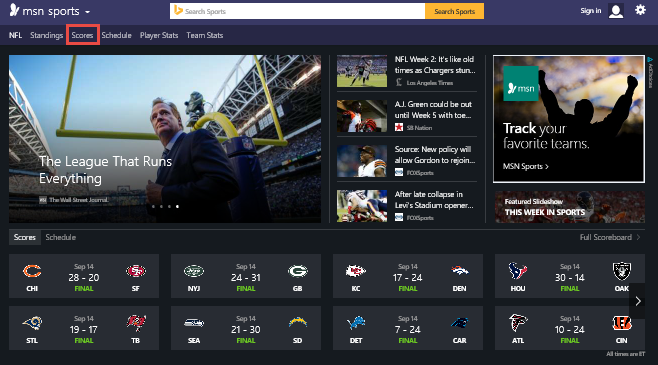This screenshot has height=365, width=658.
Task: Click the user profile avatar icon
Action: [616, 11]
